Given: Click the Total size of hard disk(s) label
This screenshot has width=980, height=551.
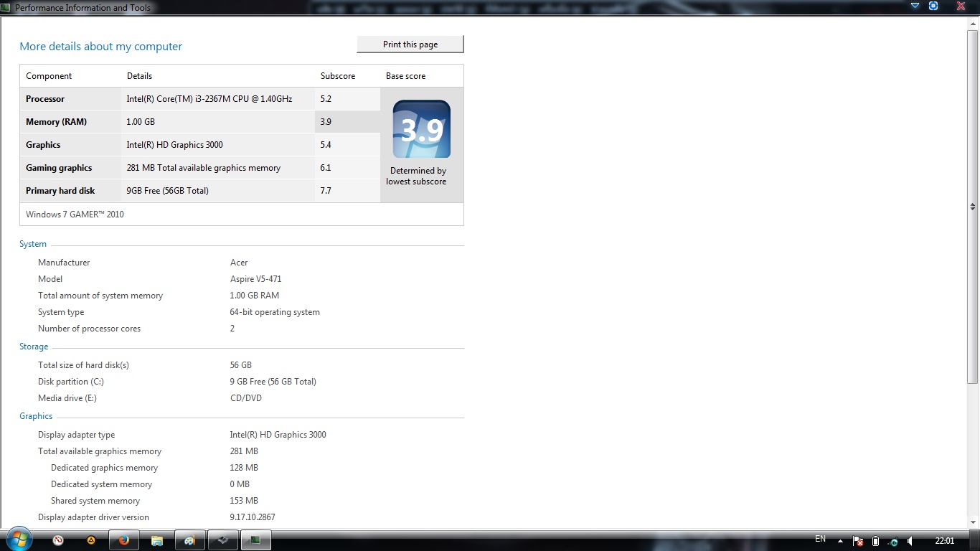Looking at the screenshot, I should pyautogui.click(x=83, y=365).
